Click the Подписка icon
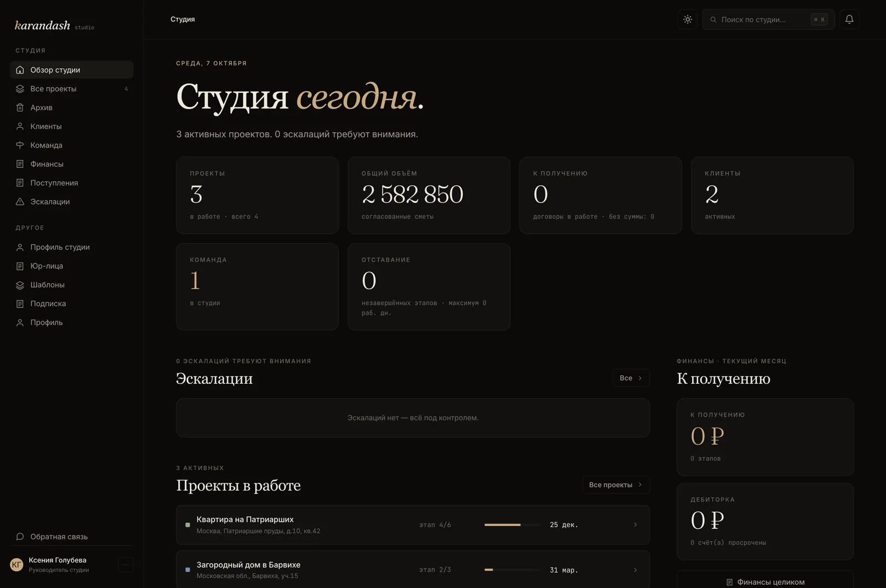The height and width of the screenshot is (588, 886). coord(20,303)
